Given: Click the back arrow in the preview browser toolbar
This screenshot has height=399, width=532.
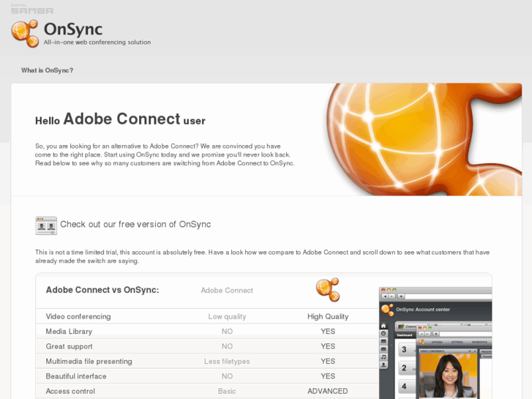Looking at the screenshot, I should 385,297.
